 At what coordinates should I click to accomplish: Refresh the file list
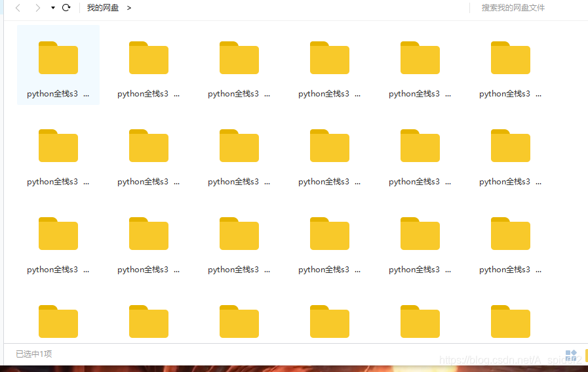point(66,7)
